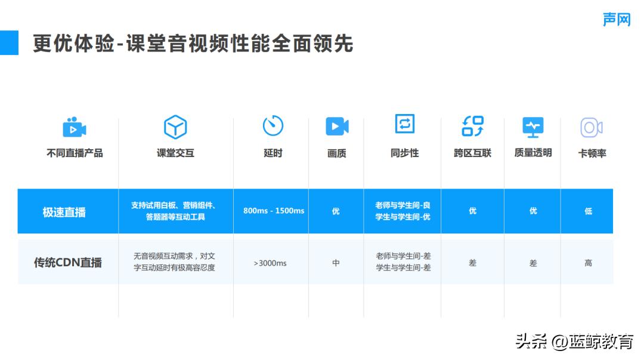Select the cube icon for 课堂交互

pyautogui.click(x=175, y=127)
